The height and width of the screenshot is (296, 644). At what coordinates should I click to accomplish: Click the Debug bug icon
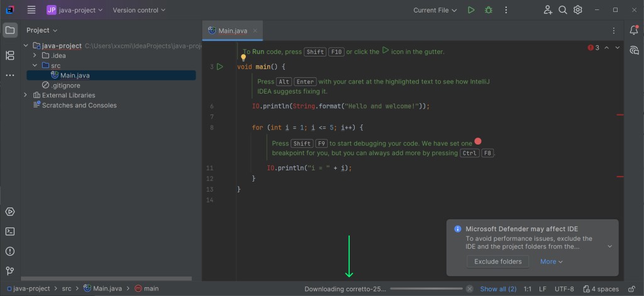tap(489, 10)
